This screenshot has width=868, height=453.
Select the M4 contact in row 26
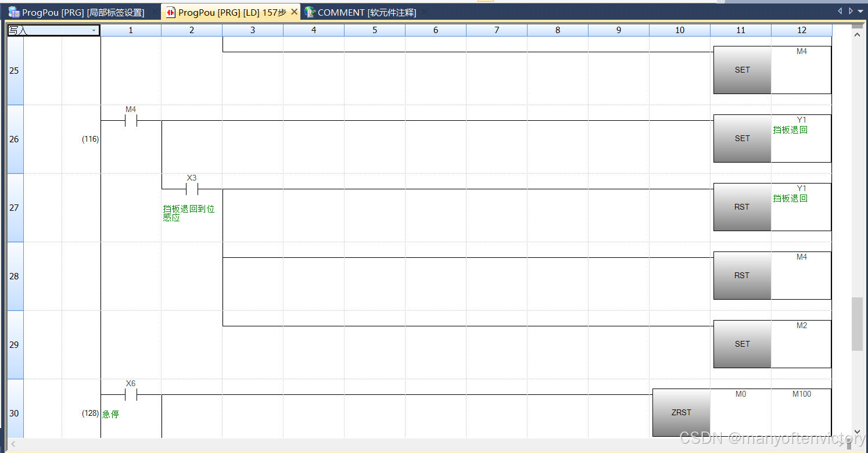point(131,120)
